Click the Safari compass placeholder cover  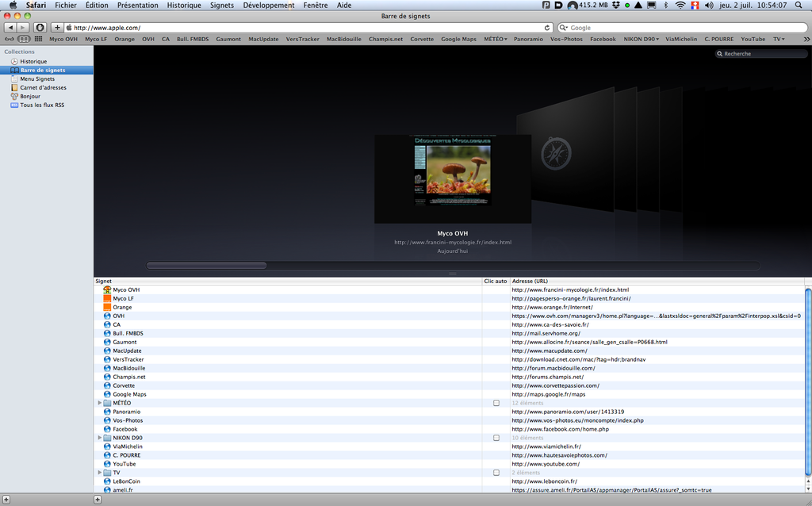[x=556, y=153]
